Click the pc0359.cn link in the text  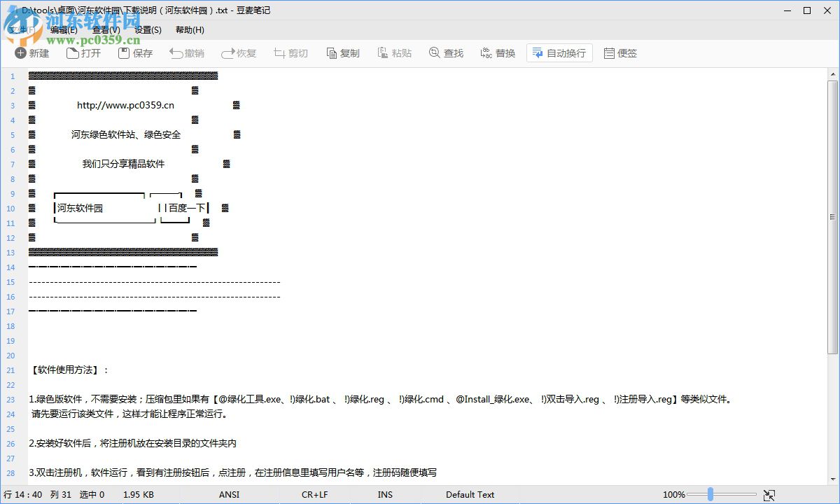coord(125,104)
